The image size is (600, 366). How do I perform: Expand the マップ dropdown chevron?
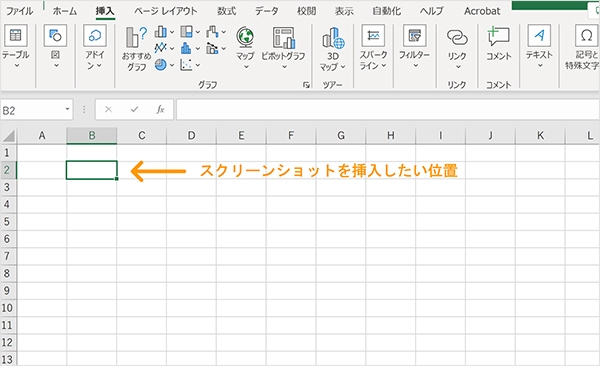point(246,67)
